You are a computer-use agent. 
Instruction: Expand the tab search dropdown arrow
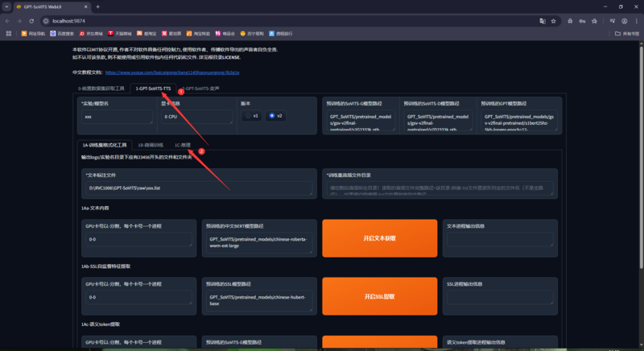click(6, 6)
